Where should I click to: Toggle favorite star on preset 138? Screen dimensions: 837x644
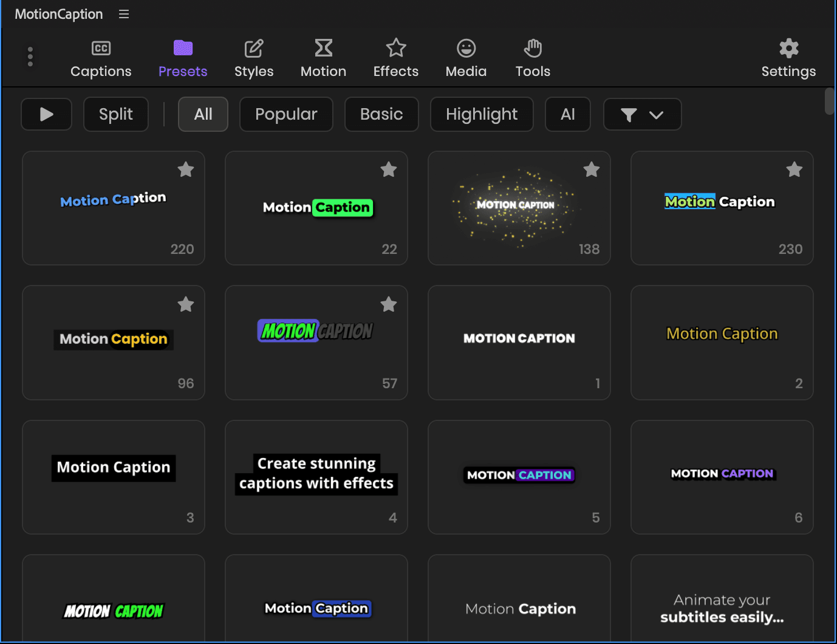(592, 170)
